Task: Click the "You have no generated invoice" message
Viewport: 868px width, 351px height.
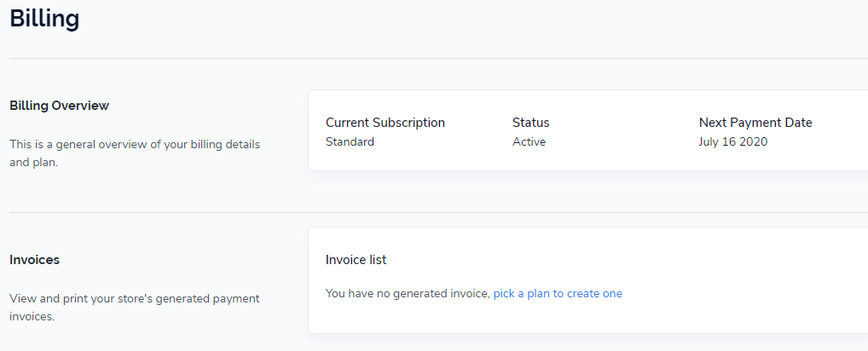Action: (x=408, y=294)
